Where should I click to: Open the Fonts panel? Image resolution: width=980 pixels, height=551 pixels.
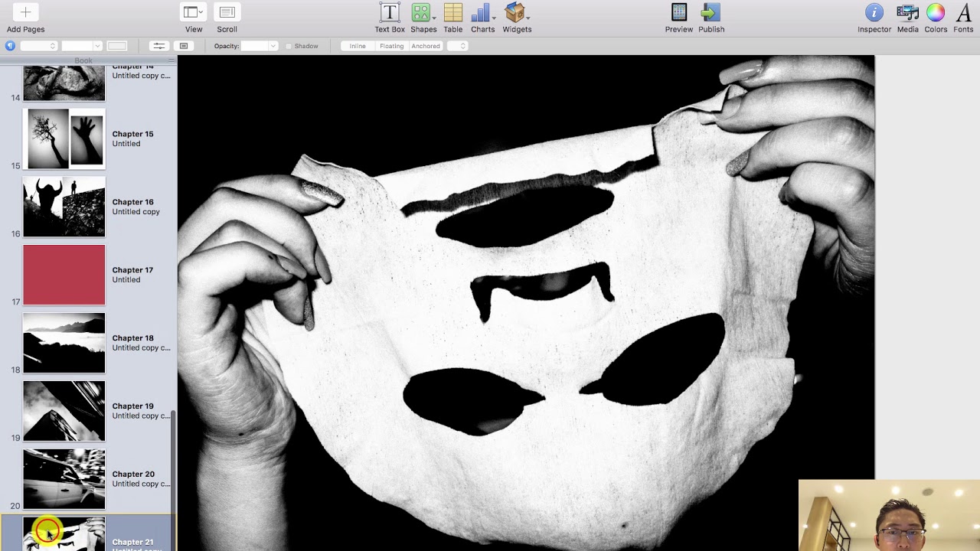[x=964, y=12]
